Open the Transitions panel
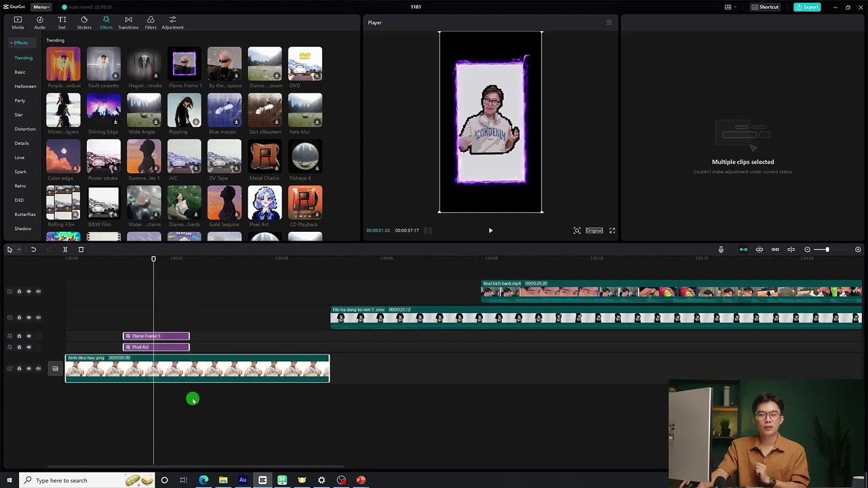 128,22
